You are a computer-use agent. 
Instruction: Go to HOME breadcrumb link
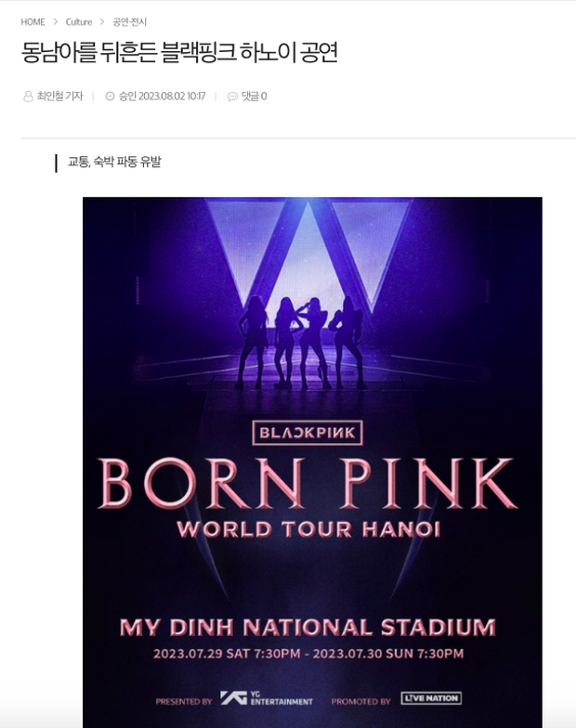click(33, 21)
